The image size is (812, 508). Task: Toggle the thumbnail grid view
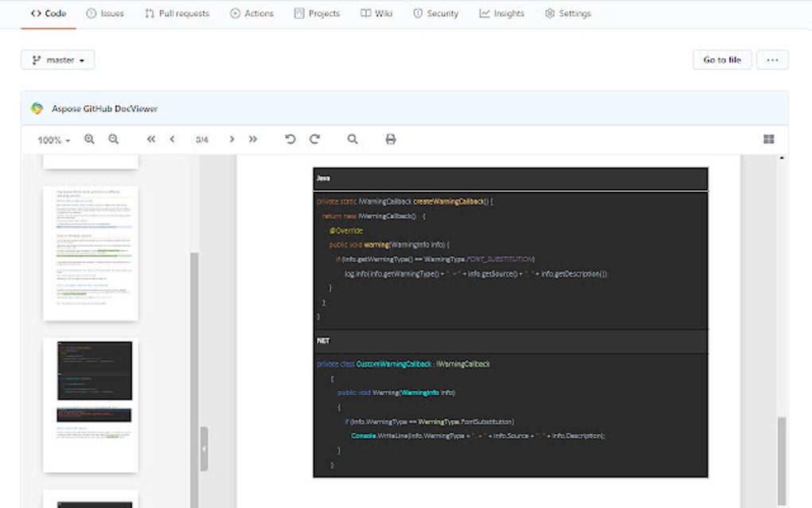tap(768, 139)
